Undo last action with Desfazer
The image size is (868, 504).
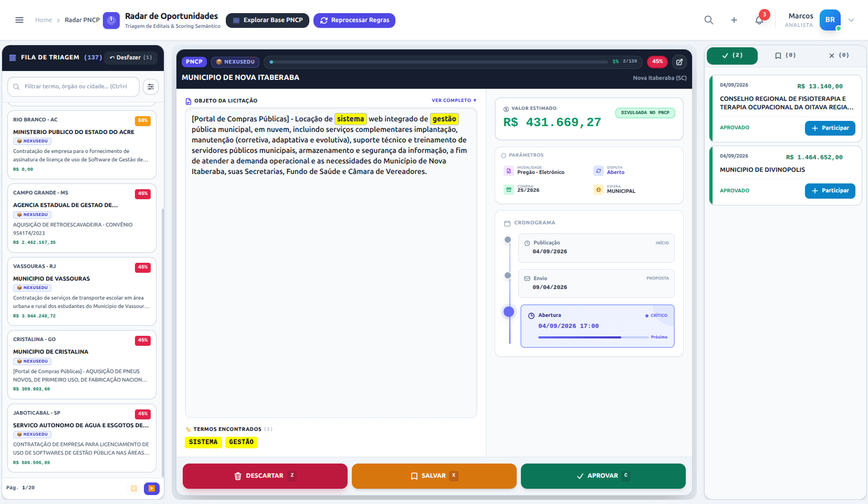tap(131, 57)
